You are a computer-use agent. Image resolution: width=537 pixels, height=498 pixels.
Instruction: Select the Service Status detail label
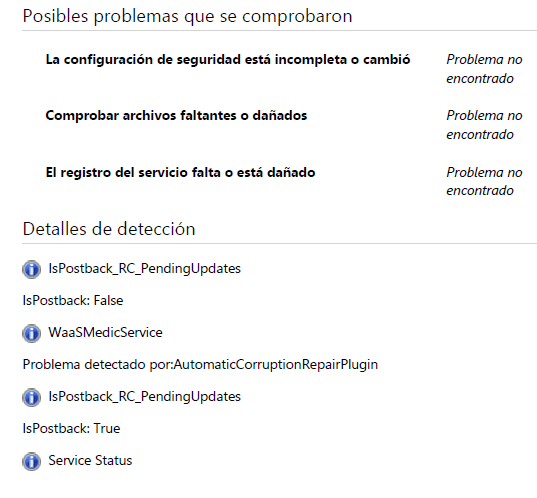tap(90, 460)
